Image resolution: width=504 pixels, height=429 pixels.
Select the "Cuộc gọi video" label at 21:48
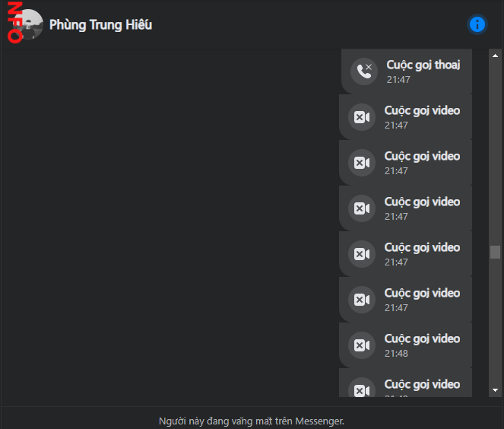click(x=422, y=339)
